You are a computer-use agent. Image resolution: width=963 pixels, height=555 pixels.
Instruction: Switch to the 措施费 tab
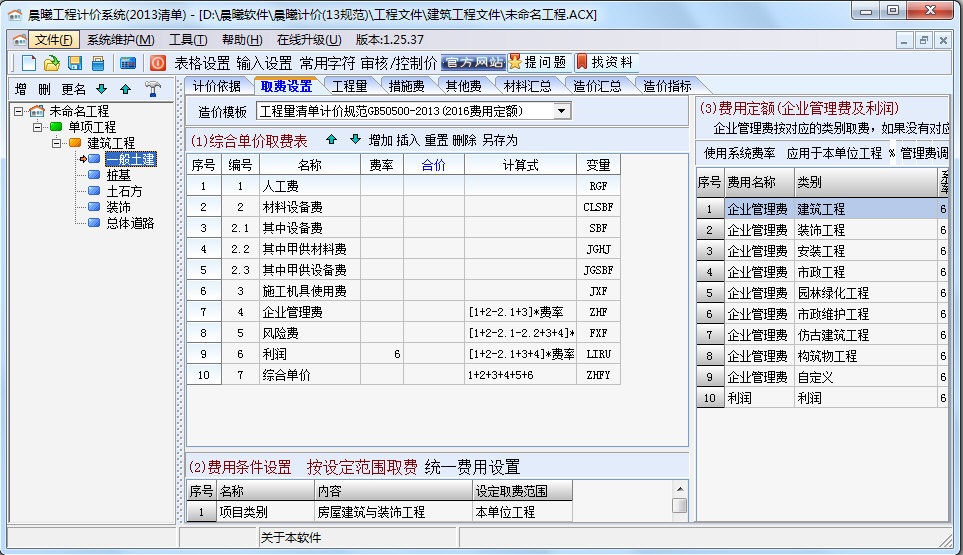coord(407,86)
